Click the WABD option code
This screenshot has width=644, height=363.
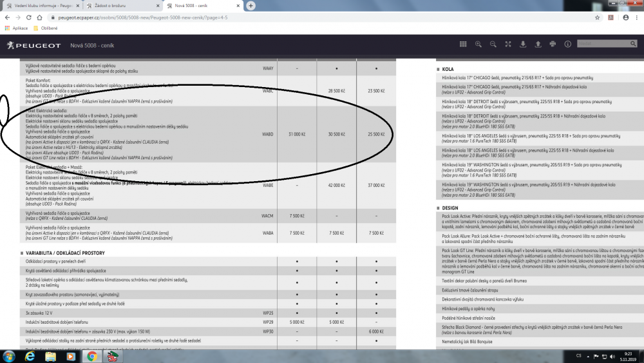coord(268,134)
